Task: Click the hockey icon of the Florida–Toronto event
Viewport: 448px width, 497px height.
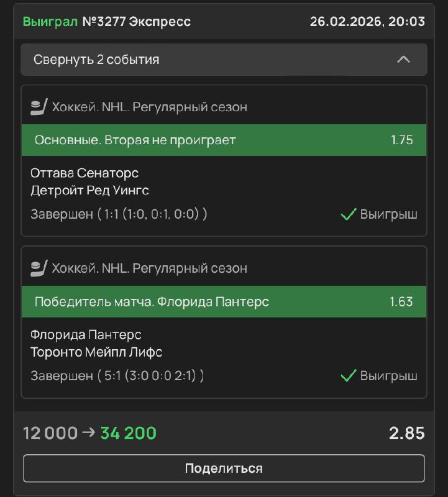Action: click(x=39, y=268)
